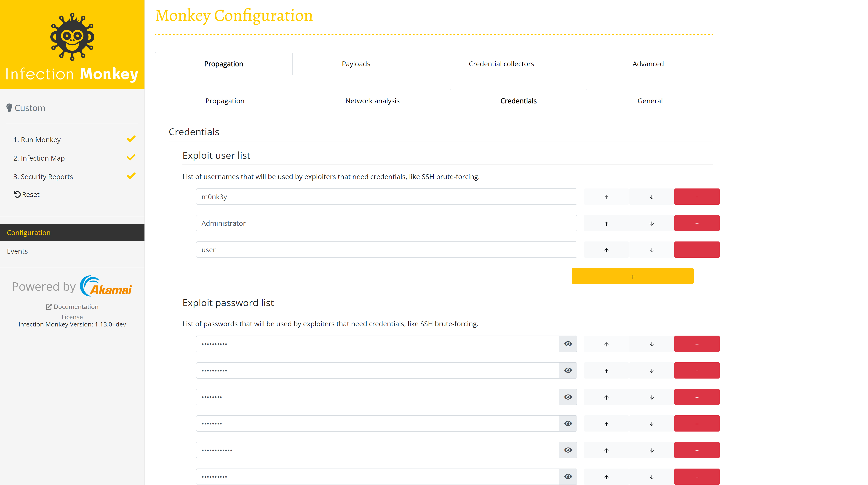Click the Infection Monkey logo

(72, 45)
